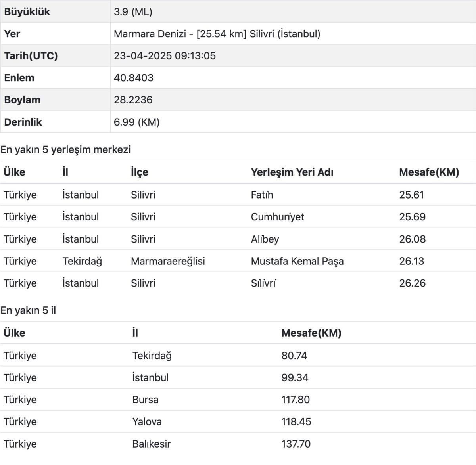
Task: Click the depth value 6.99 (KM)
Action: tap(136, 122)
